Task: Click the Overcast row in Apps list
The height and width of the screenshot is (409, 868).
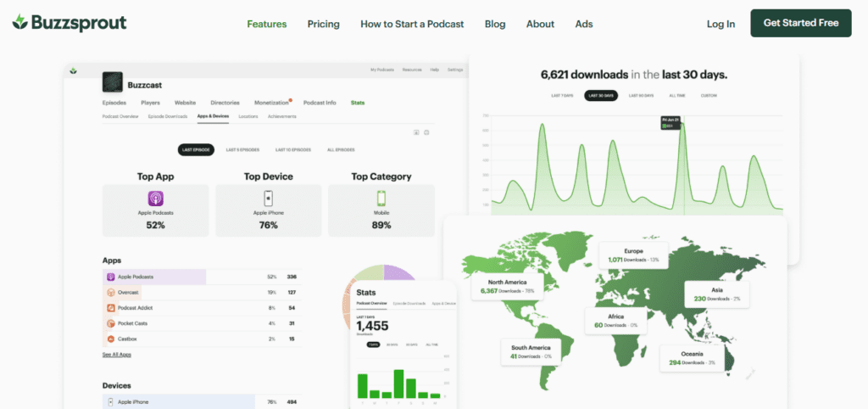Action: click(202, 292)
